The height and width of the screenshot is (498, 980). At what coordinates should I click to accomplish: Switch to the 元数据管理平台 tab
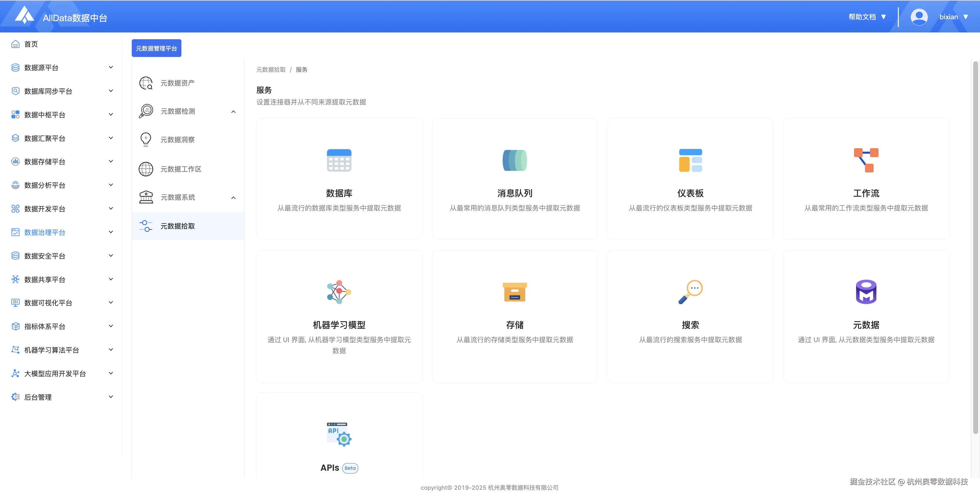156,48
